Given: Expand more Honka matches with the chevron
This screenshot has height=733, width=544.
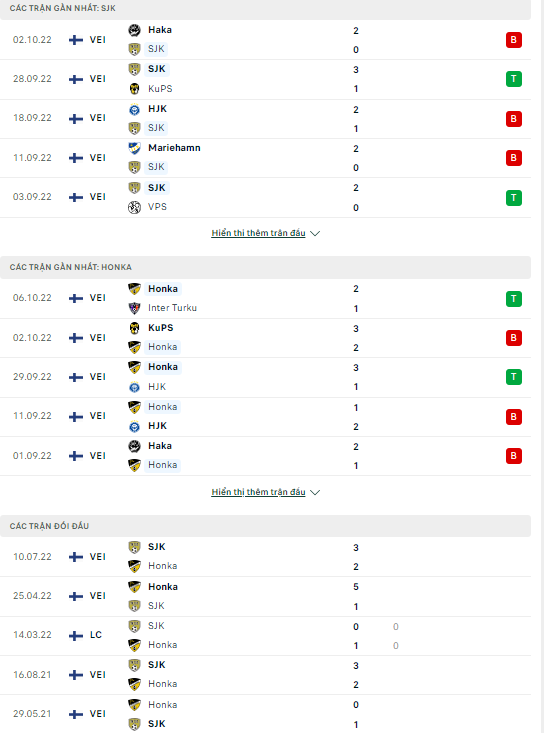Looking at the screenshot, I should (x=315, y=492).
